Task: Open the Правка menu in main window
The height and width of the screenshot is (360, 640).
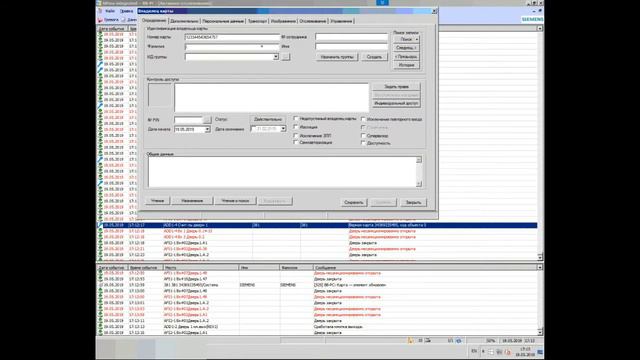Action: [x=126, y=11]
